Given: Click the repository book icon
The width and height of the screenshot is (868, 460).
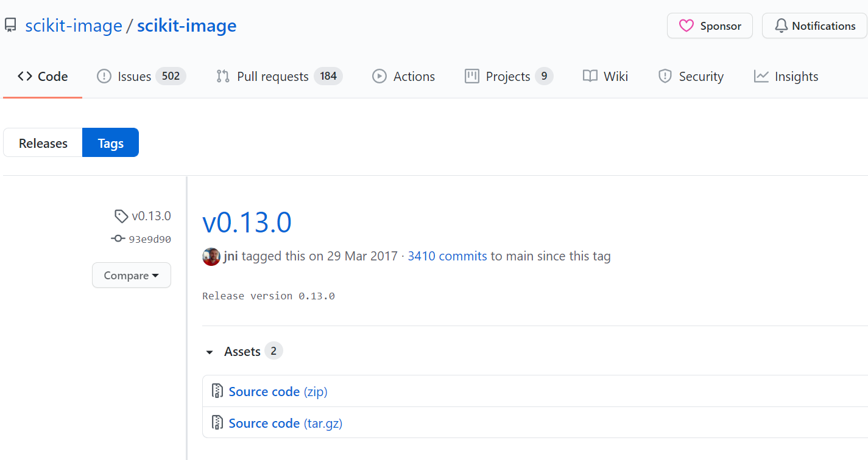Looking at the screenshot, I should (x=10, y=25).
